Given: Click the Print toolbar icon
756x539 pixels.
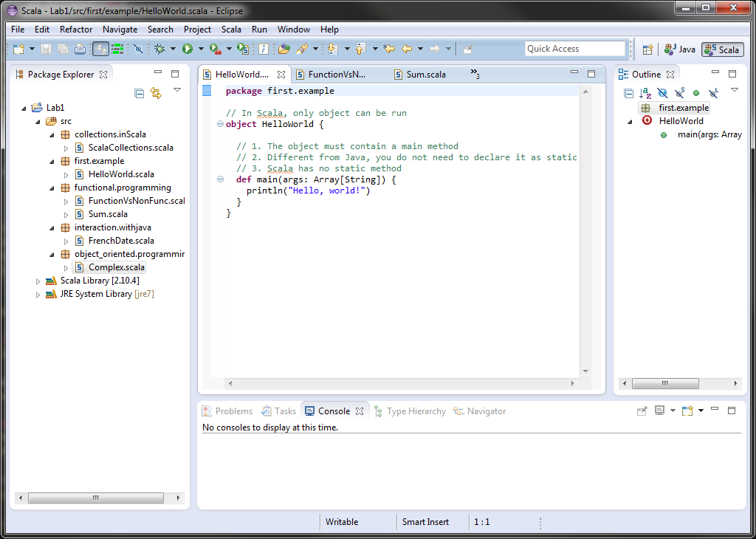Looking at the screenshot, I should click(80, 49).
